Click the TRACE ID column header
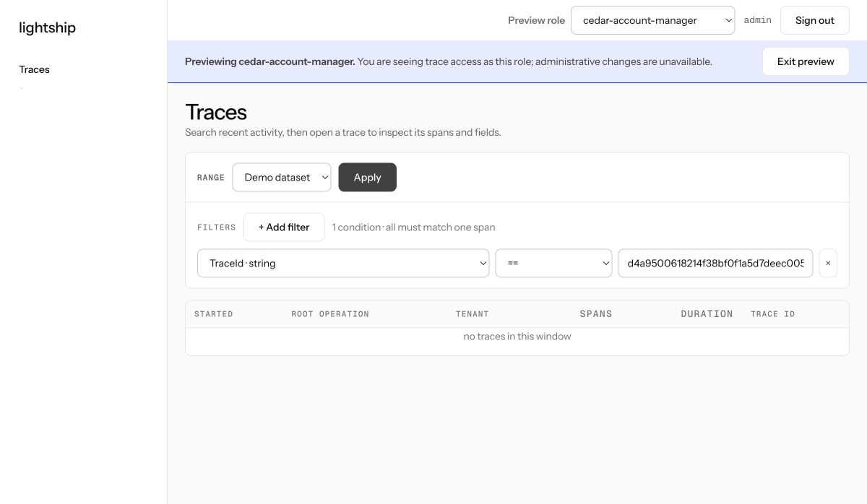Viewport: 867px width, 504px height. coord(773,314)
